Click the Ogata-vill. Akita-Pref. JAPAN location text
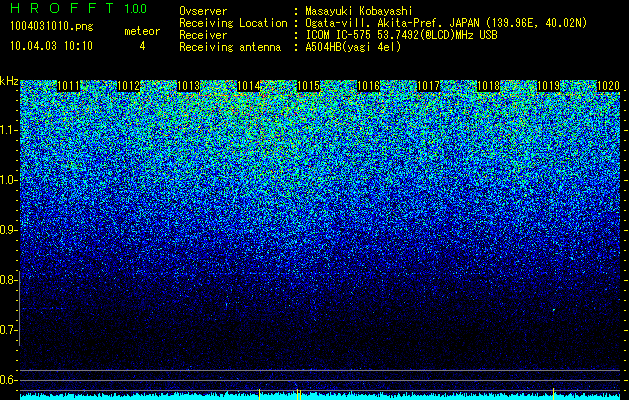 [x=446, y=23]
